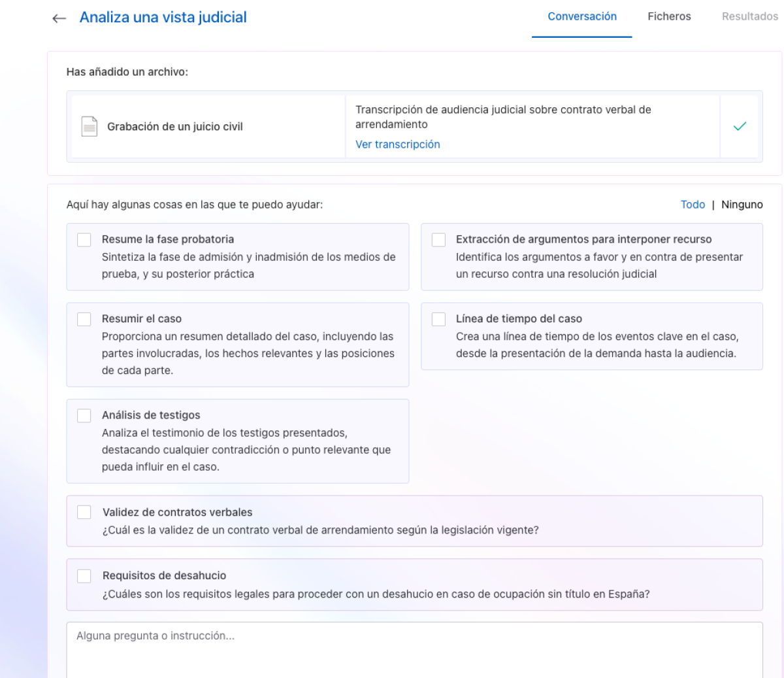Switch to the Conversación tab

(x=582, y=16)
